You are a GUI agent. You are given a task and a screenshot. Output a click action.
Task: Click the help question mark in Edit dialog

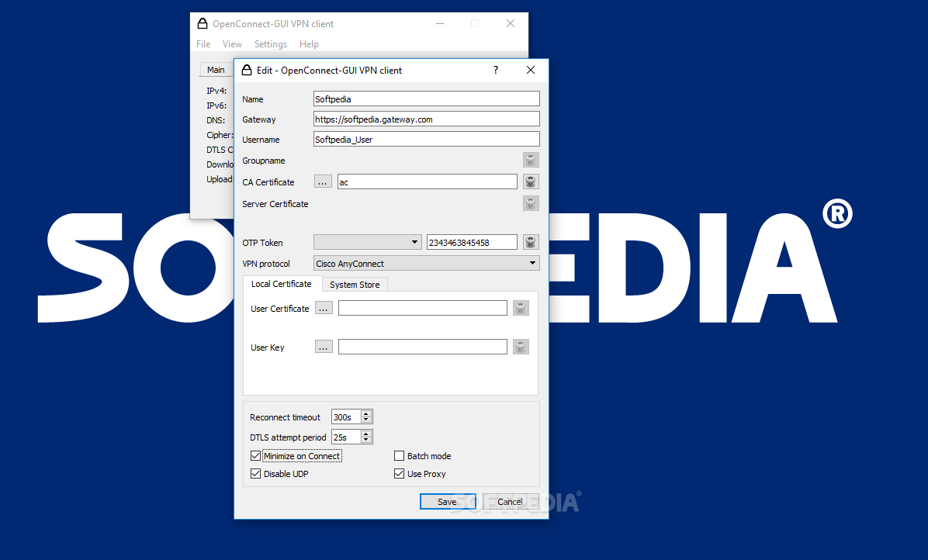tap(496, 70)
